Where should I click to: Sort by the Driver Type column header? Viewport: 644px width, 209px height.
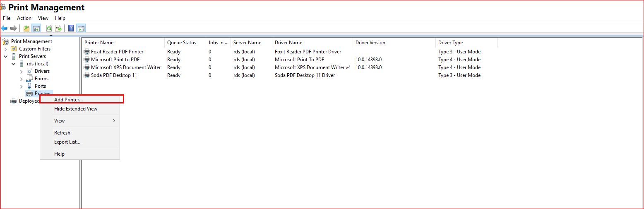[467, 43]
